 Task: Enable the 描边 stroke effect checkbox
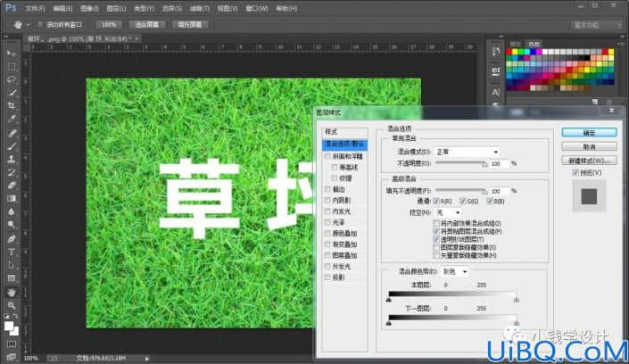tap(327, 189)
